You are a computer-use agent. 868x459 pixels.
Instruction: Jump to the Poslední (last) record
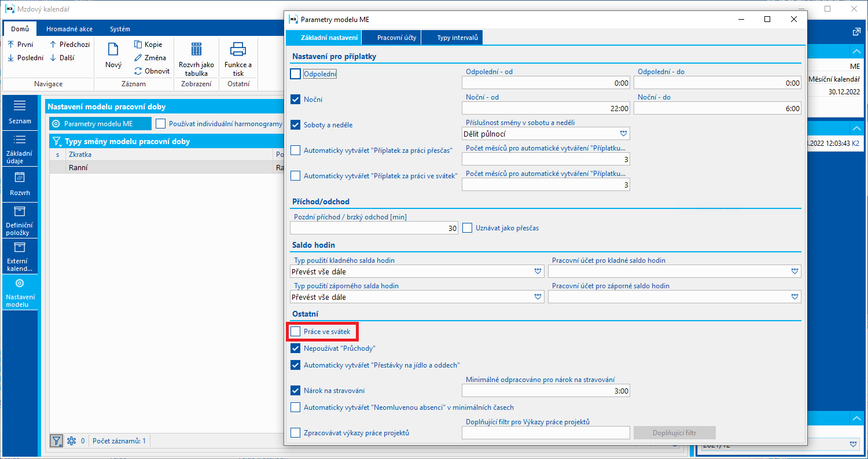[25, 58]
